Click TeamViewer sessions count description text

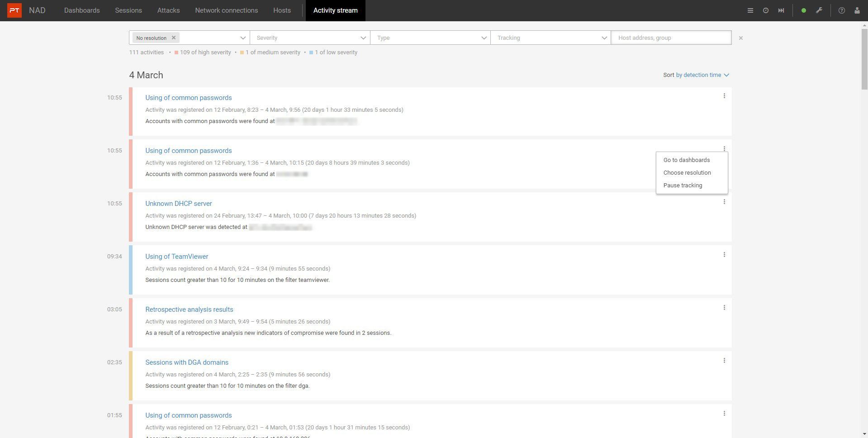237,280
